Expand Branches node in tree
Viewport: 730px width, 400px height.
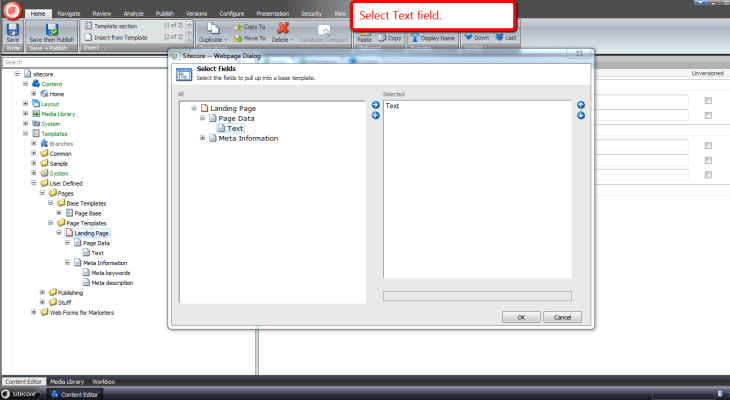34,143
